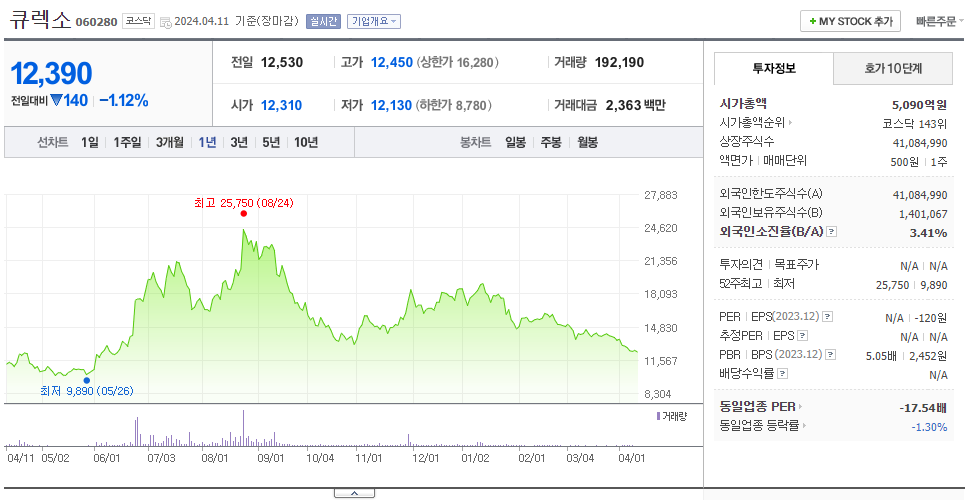The image size is (968, 500).
Task: Open the 빠른주문 dropdown
Action: pos(940,21)
